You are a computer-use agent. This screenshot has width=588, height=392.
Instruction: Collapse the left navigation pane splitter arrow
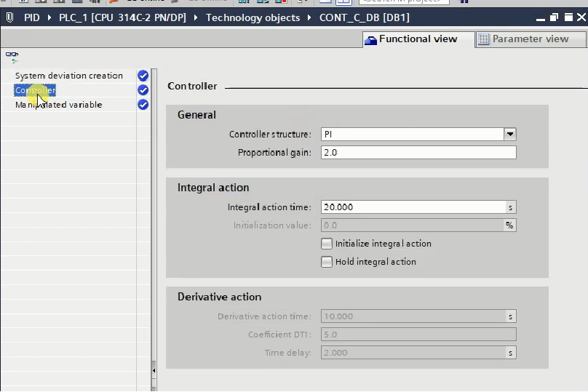point(153,370)
